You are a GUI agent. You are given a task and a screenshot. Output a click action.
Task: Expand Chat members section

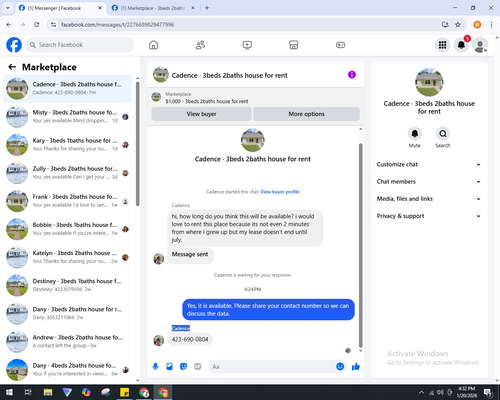click(429, 182)
